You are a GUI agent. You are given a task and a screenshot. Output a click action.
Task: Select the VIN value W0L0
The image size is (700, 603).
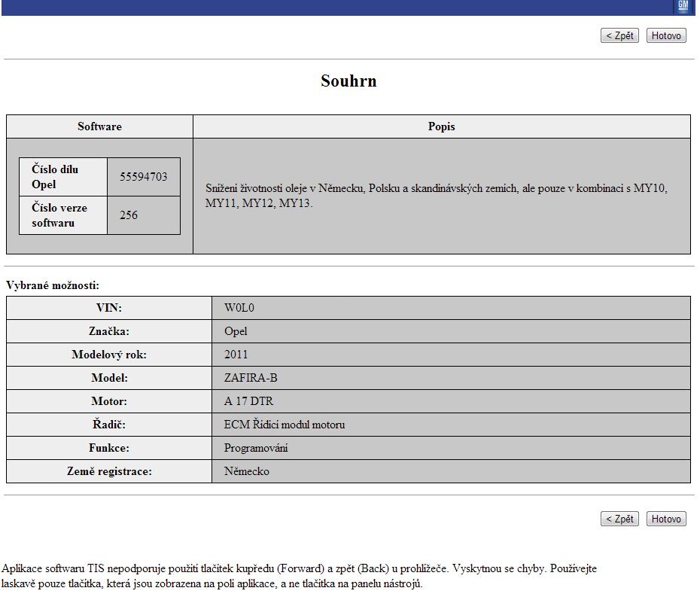235,308
